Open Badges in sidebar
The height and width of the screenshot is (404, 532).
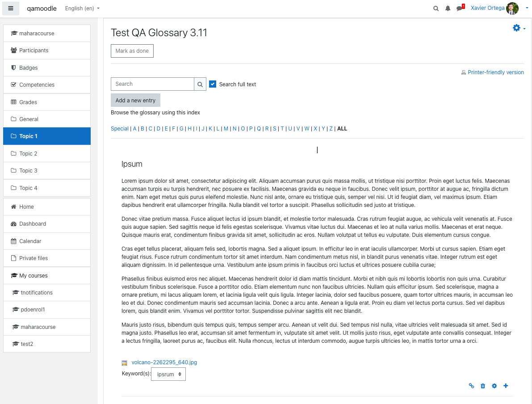click(x=47, y=68)
